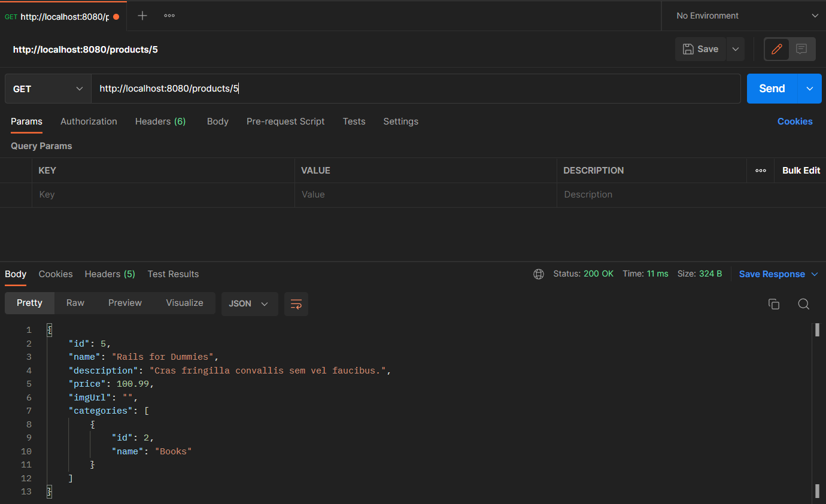This screenshot has width=826, height=504.
Task: Click the pencil edit icon top right
Action: (776, 48)
